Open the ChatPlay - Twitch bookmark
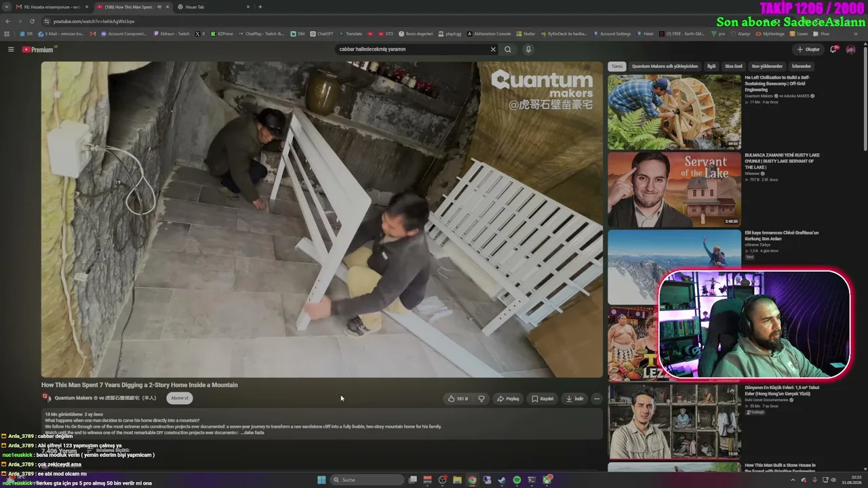 coord(262,33)
